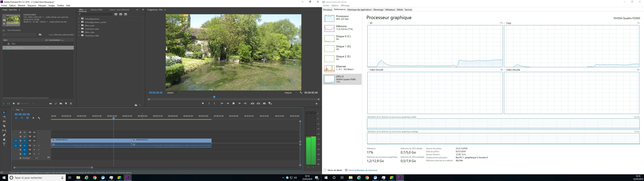Screen dimensions: 644x181
Task: Mute audio track A1
Action: [34, 145]
